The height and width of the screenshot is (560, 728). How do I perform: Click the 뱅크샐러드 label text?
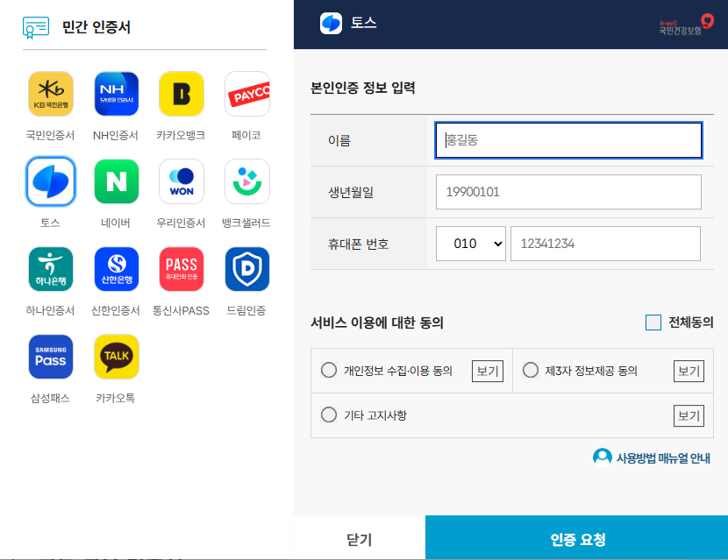click(246, 223)
